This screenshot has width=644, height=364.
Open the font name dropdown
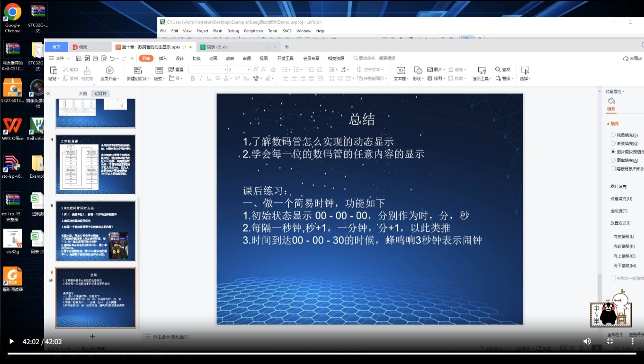pos(225,70)
